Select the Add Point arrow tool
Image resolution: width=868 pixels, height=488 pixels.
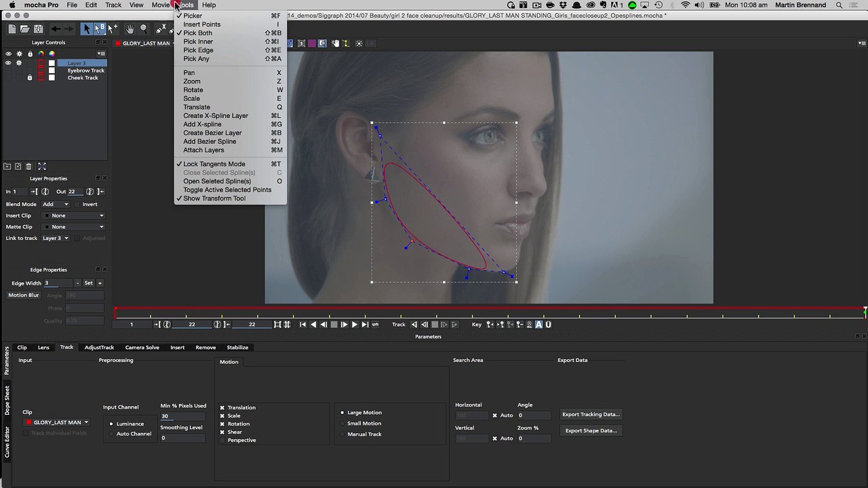tap(113, 28)
